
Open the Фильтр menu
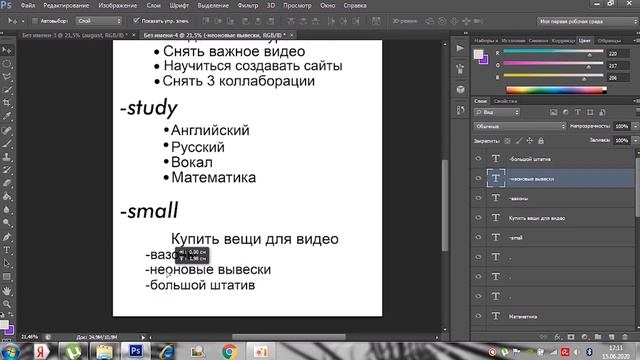pyautogui.click(x=248, y=6)
